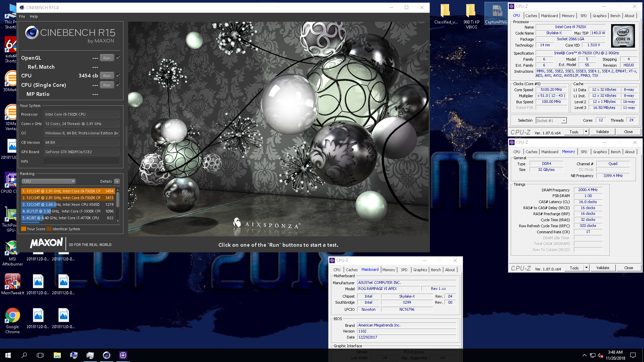Viewport: 644px width, 362px height.
Task: Run the CPU benchmark
Action: pos(107,75)
